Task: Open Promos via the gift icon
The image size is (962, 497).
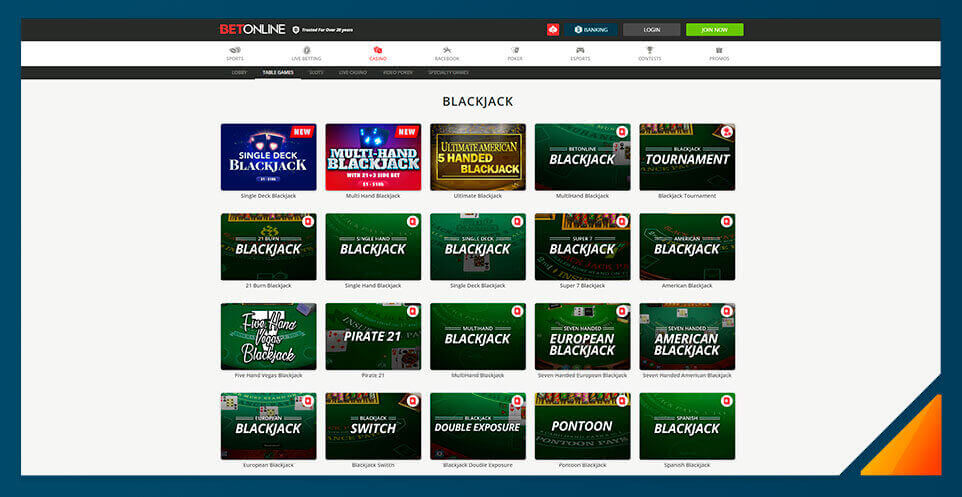Action: [x=719, y=50]
